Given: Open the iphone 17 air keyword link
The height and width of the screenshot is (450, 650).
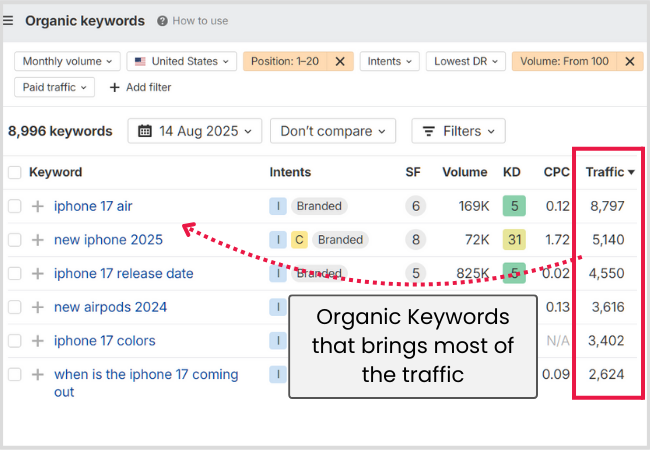Looking at the screenshot, I should coord(93,206).
